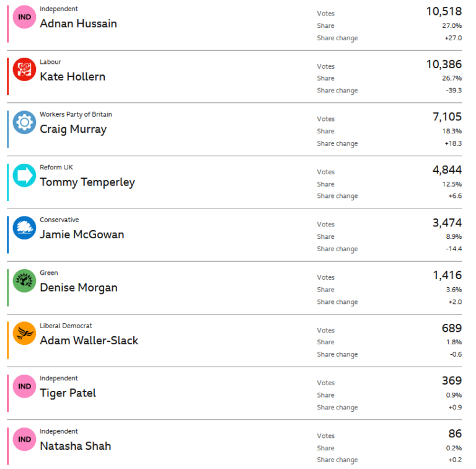Click candidate name Adam Waller-Slack
Image resolution: width=476 pixels, height=469 pixels.
(x=89, y=341)
